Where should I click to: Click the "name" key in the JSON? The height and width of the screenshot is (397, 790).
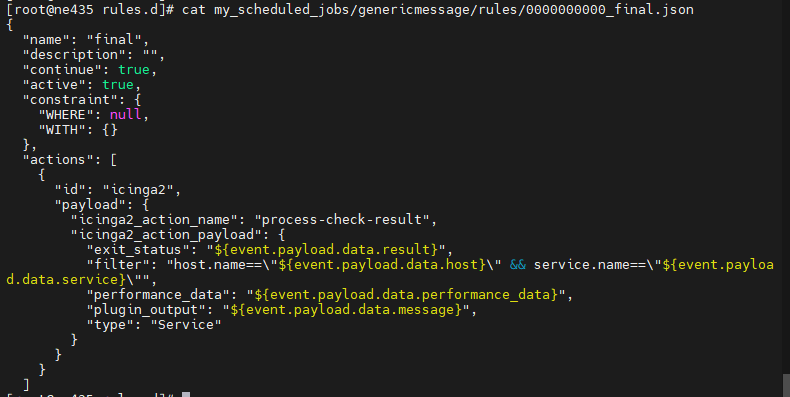click(x=46, y=39)
